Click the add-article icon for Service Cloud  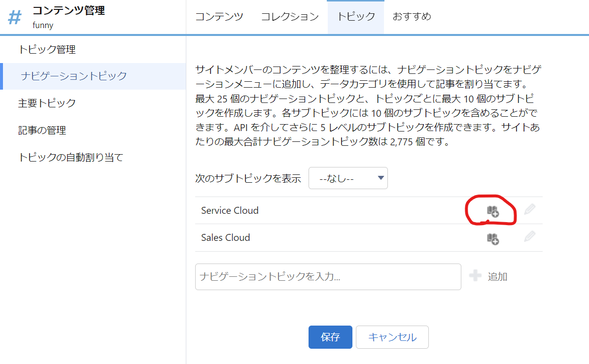tap(493, 211)
